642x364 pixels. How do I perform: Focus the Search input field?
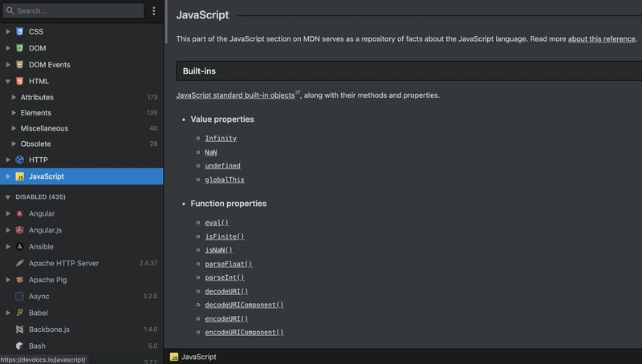[73, 10]
